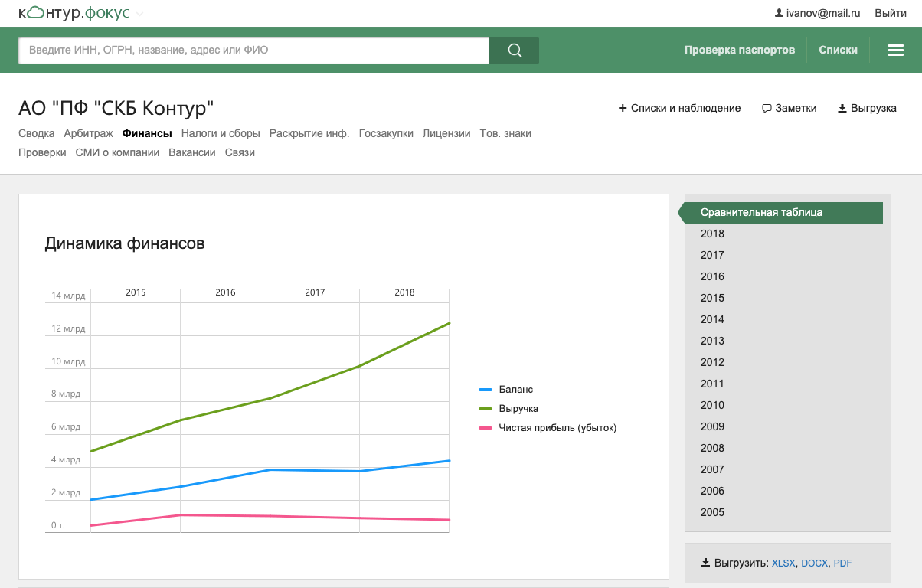The image size is (922, 588).
Task: Select year 2011 in sidebar list
Action: click(x=712, y=384)
